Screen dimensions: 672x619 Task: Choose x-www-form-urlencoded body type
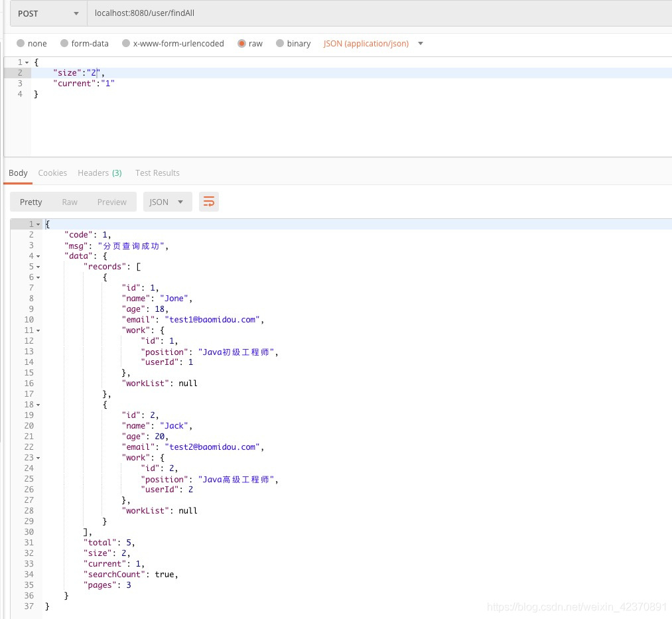(x=126, y=44)
